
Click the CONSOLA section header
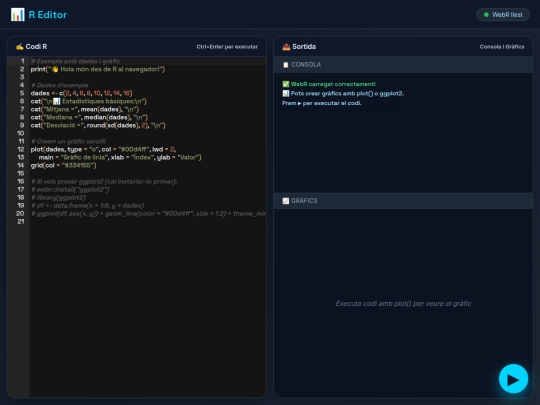tap(403, 65)
